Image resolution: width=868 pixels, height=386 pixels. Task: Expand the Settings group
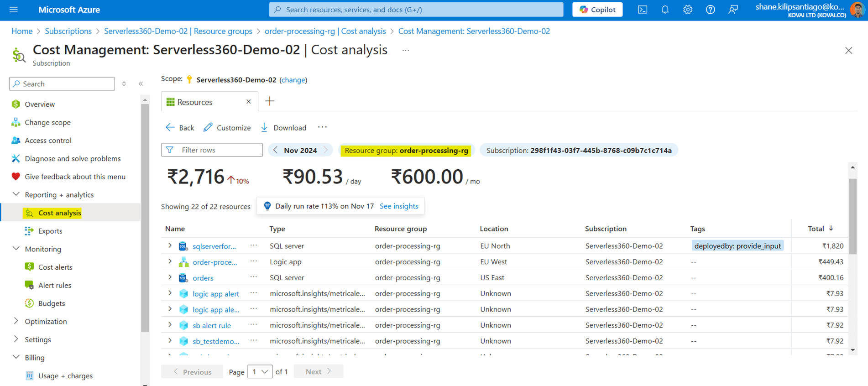point(16,339)
